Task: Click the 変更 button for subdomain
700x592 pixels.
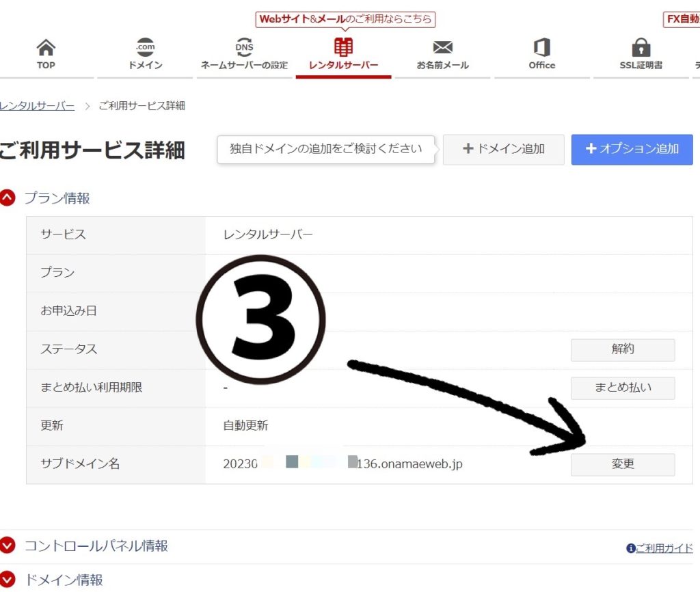Action: click(x=622, y=464)
